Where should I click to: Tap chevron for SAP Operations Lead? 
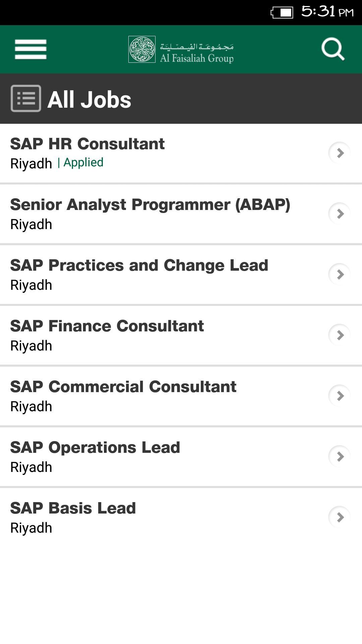coord(340,457)
